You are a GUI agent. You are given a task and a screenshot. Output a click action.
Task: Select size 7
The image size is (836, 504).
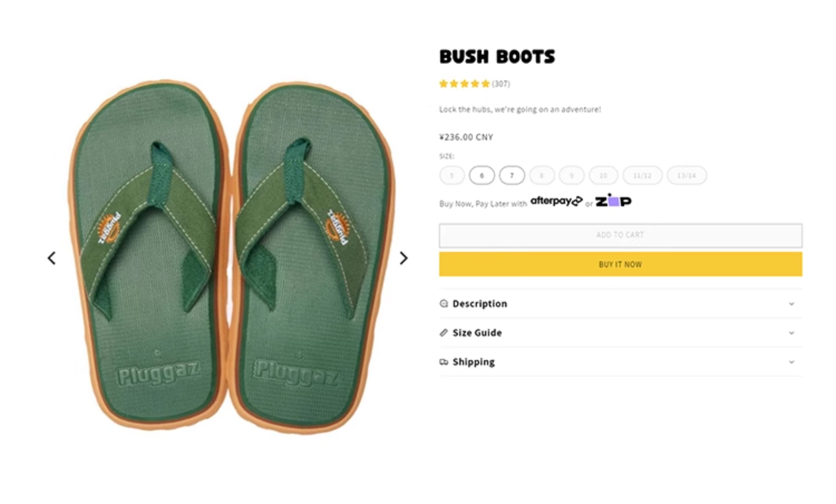coord(512,175)
